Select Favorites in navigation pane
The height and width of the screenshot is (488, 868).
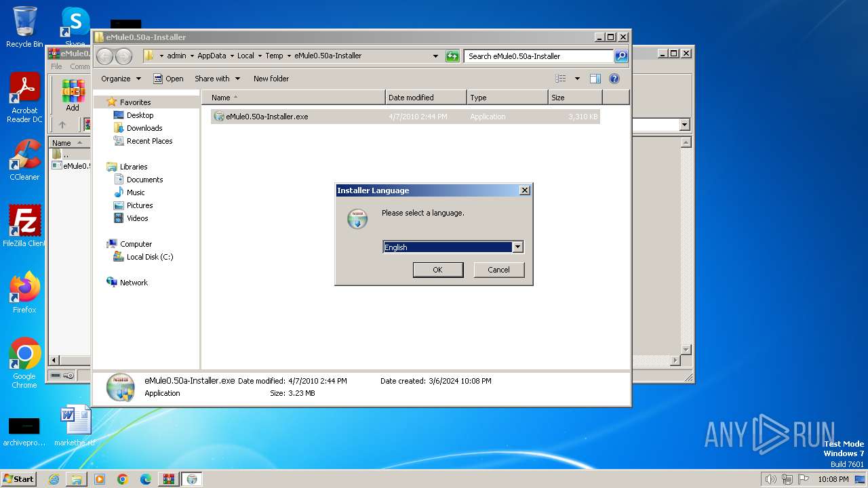[x=136, y=102]
